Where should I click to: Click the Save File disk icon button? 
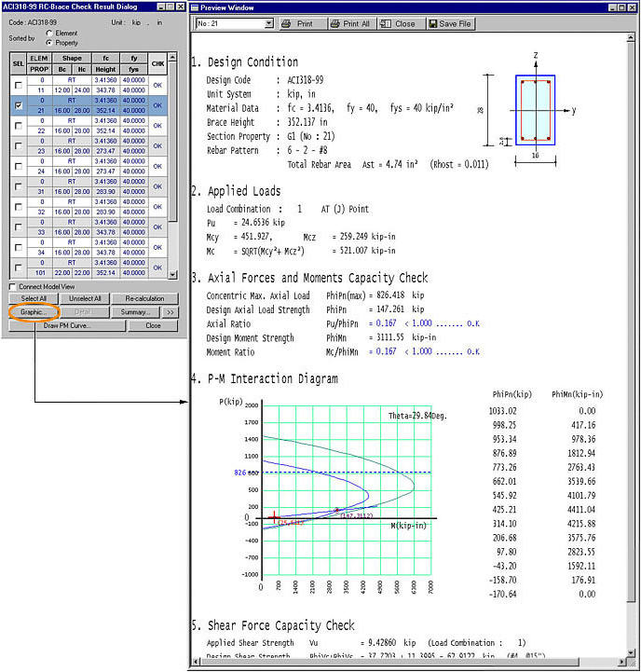[x=451, y=24]
